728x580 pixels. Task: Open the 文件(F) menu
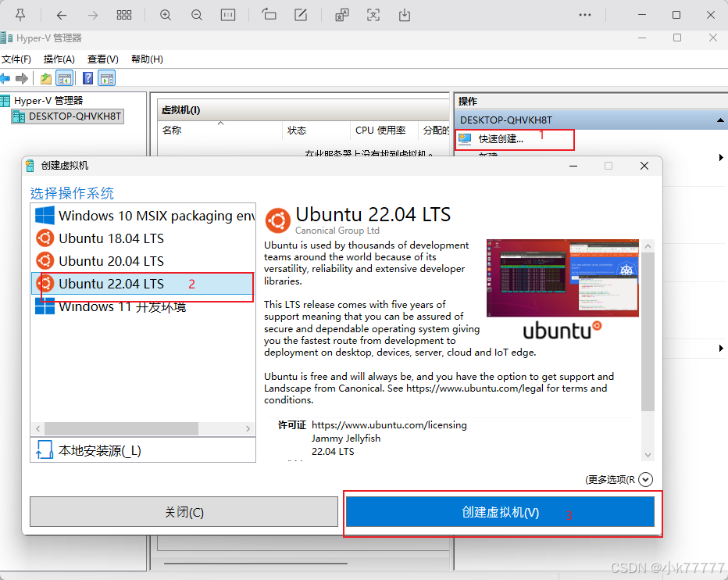pyautogui.click(x=16, y=59)
